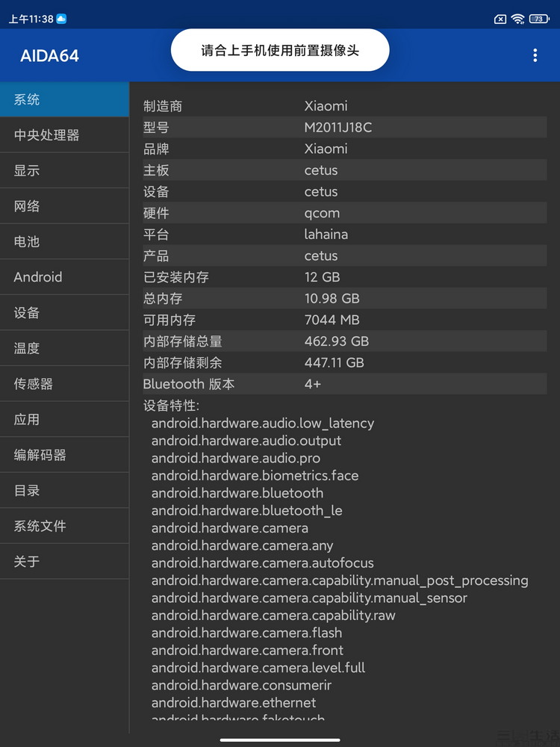Tap android.hardware.bluetooth_le entry
The width and height of the screenshot is (560, 747).
246,511
